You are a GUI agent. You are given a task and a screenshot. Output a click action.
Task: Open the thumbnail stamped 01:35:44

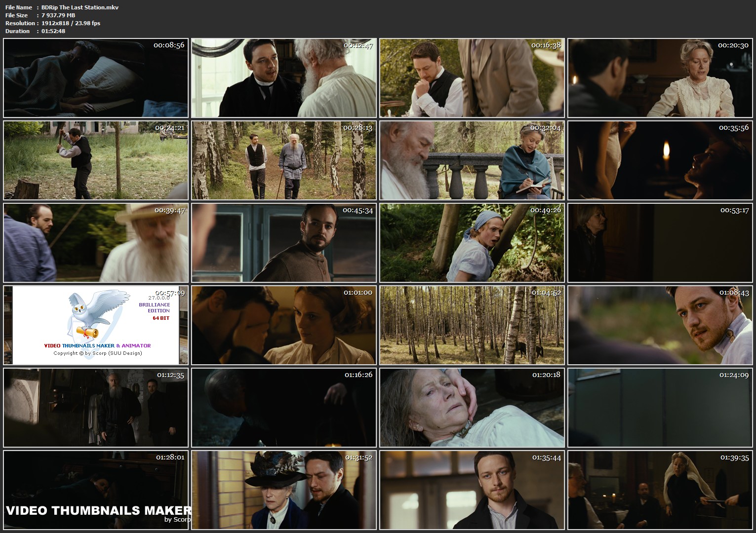point(472,490)
